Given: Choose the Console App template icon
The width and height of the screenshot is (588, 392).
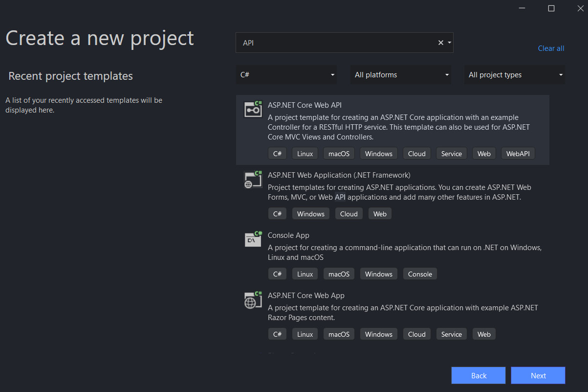Looking at the screenshot, I should (253, 239).
